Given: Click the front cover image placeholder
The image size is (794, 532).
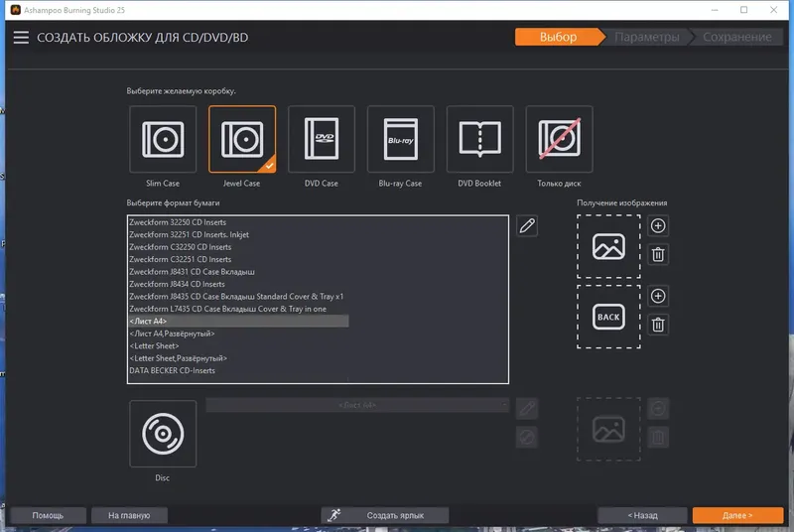Looking at the screenshot, I should [x=608, y=246].
